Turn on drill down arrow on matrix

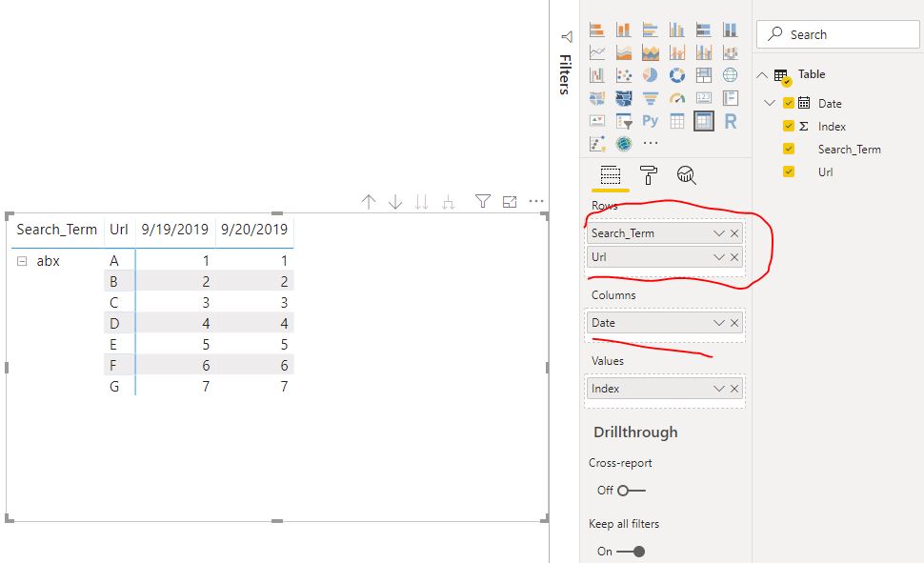coord(395,202)
